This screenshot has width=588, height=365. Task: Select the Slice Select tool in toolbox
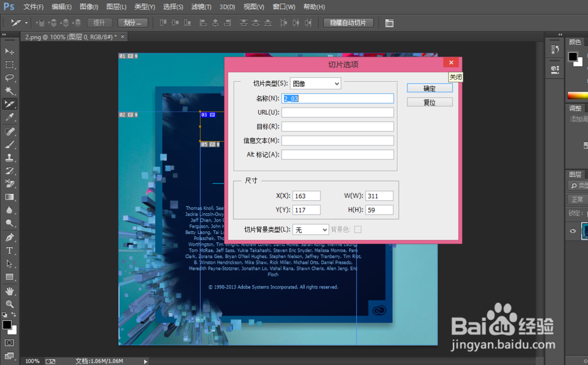pos(9,104)
